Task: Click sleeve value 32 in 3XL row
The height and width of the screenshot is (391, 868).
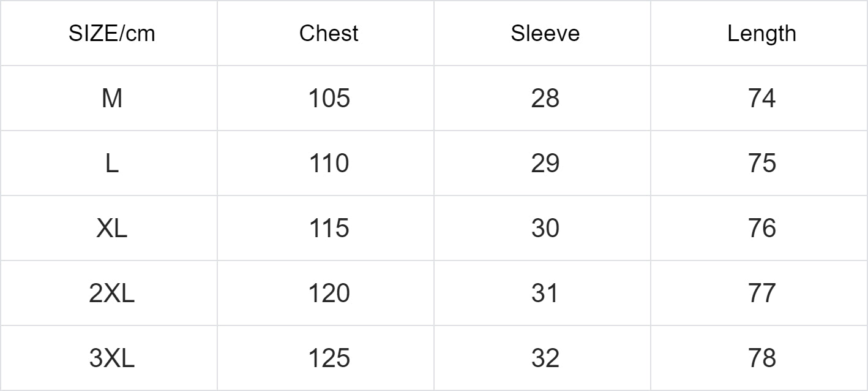Action: tap(545, 358)
